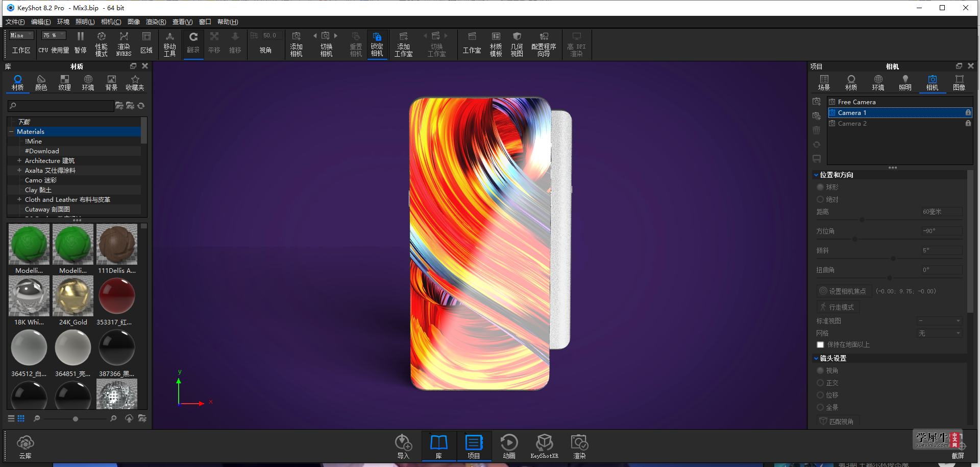Click Set Camera Focus (设置相机焦点) button

(x=844, y=291)
